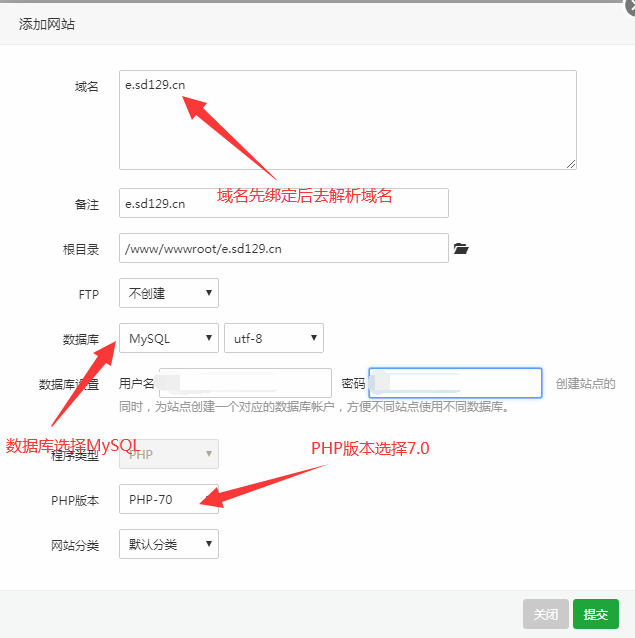The height and width of the screenshot is (638, 635).
Task: Expand the PHP-70 version dropdown
Action: click(168, 499)
